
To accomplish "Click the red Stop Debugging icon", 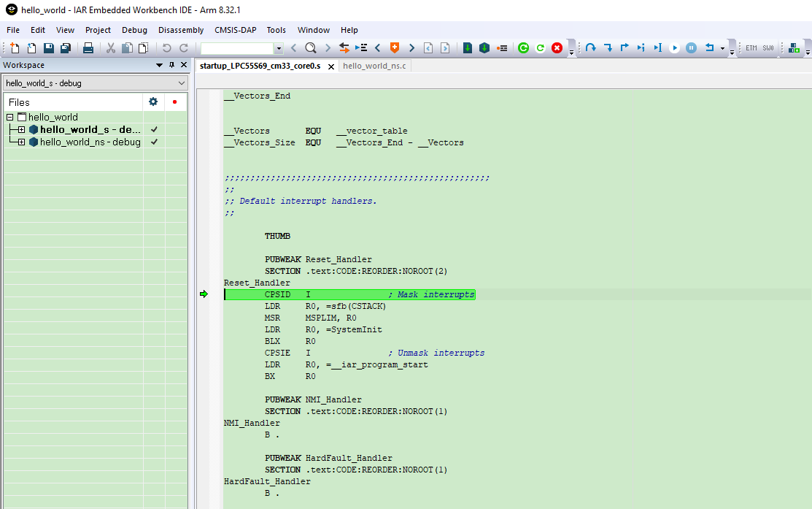I will click(557, 48).
